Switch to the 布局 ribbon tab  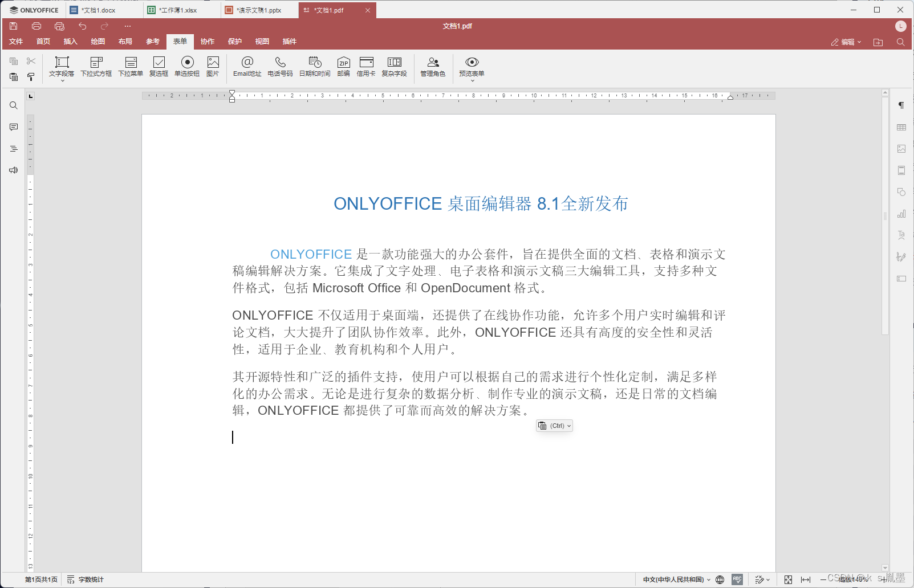(x=125, y=42)
